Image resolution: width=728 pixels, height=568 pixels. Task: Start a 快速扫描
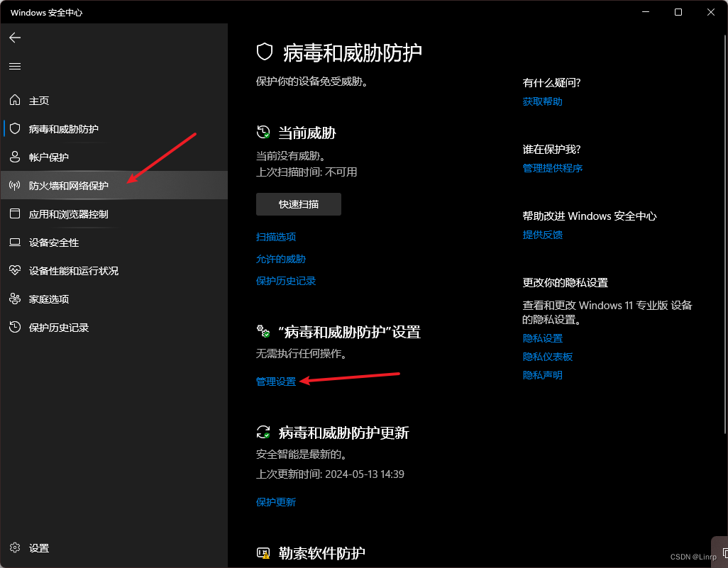click(299, 204)
